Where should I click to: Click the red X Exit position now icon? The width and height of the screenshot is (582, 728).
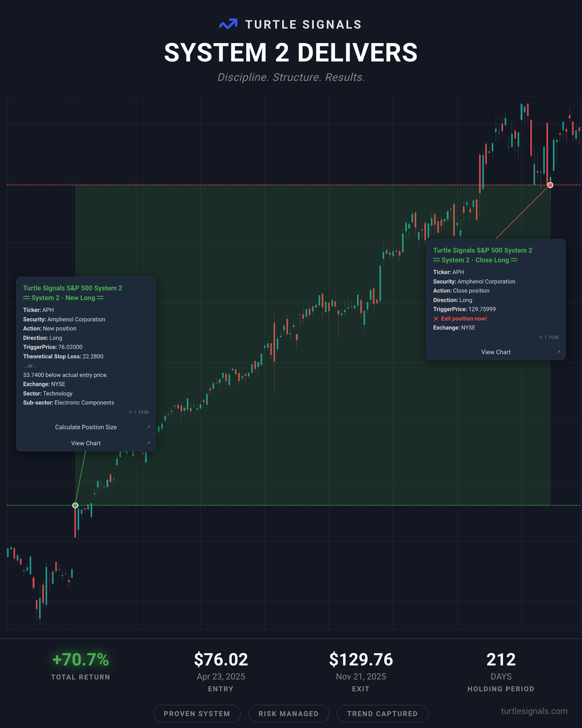pyautogui.click(x=436, y=319)
